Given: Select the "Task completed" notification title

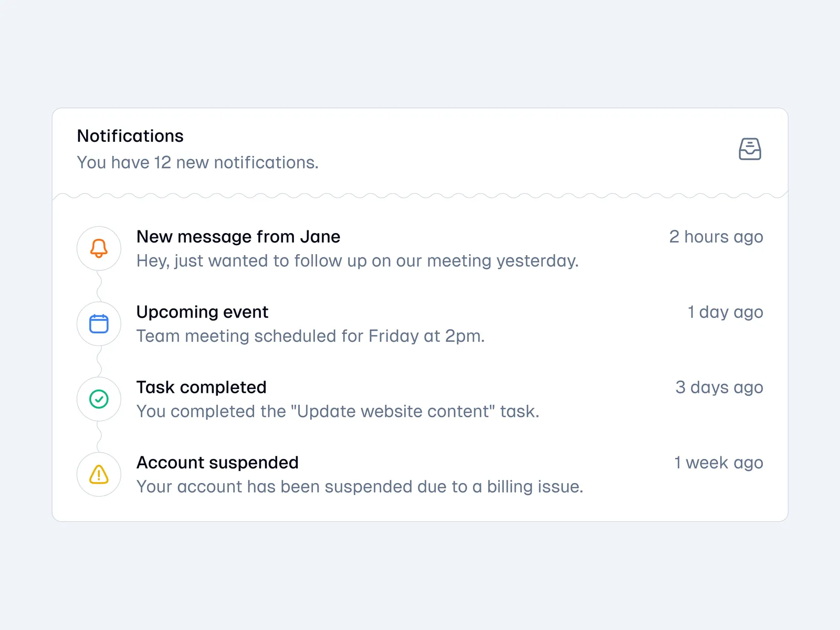Looking at the screenshot, I should pos(201,387).
